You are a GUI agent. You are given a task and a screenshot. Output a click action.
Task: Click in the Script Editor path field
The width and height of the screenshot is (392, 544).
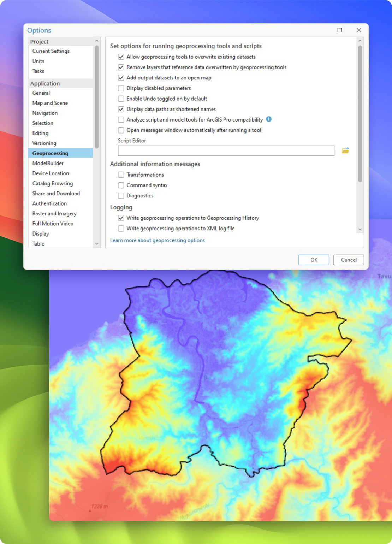click(x=226, y=150)
